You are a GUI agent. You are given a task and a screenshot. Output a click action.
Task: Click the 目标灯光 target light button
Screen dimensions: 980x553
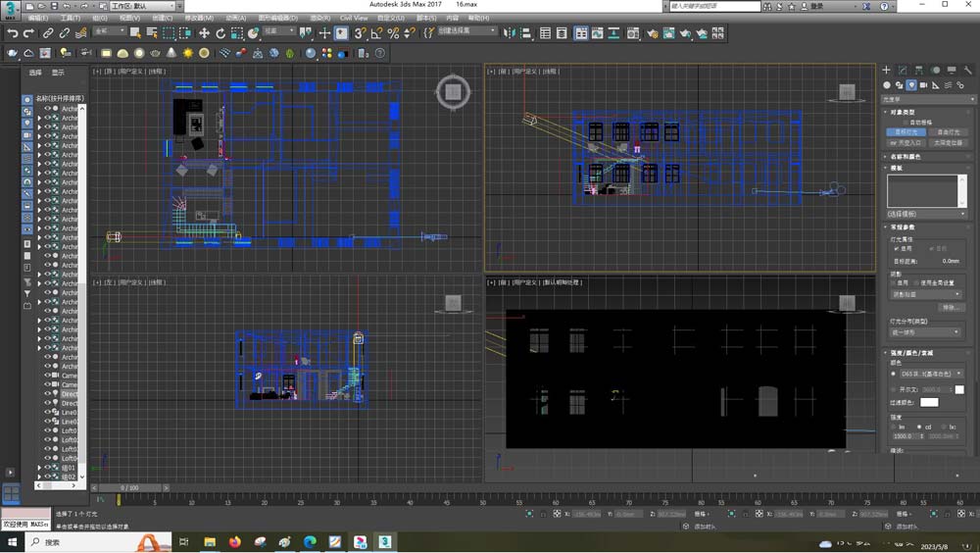click(x=906, y=131)
